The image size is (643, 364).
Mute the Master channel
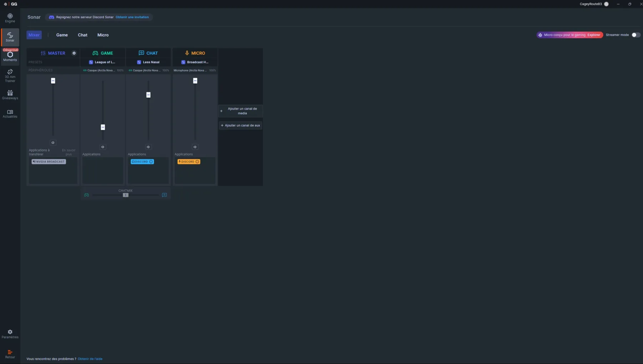point(53,143)
